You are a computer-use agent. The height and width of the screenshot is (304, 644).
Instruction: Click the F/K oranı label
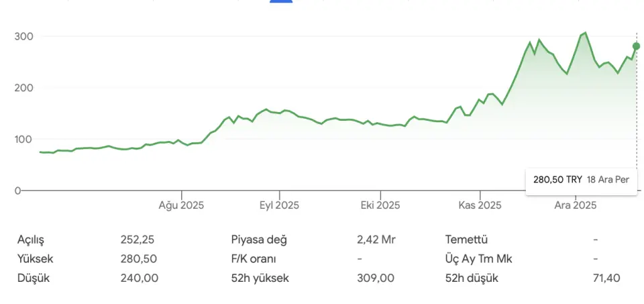(x=254, y=259)
